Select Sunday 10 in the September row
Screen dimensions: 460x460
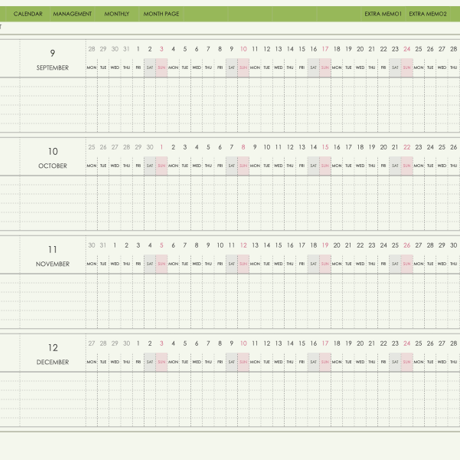pos(243,49)
